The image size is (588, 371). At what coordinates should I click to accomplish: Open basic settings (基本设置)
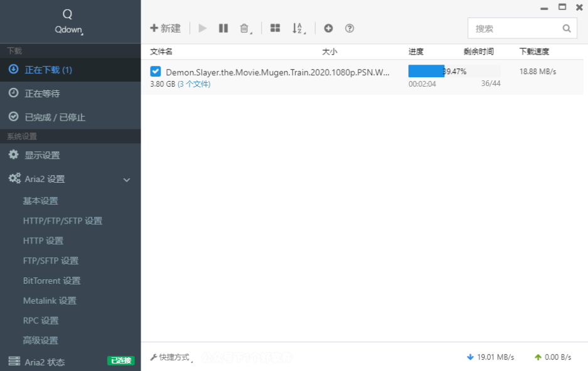[41, 201]
